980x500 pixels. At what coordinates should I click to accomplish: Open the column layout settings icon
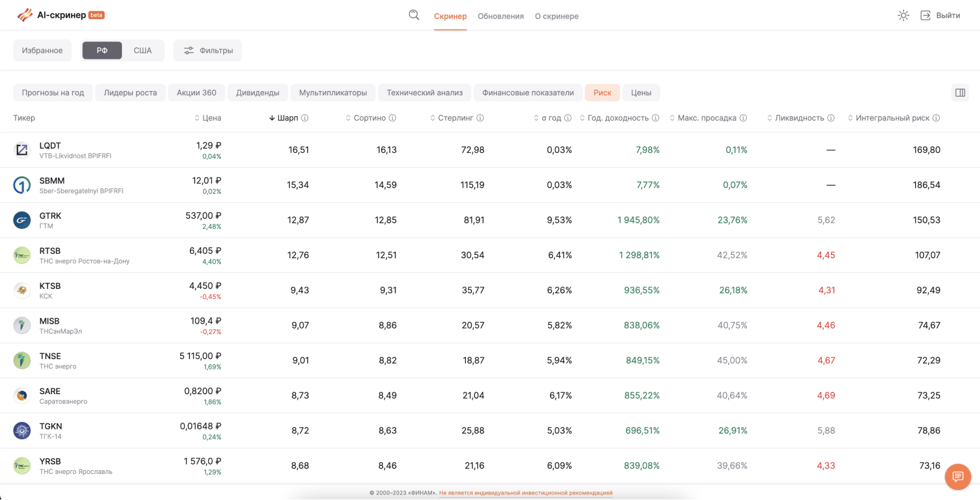coord(960,93)
